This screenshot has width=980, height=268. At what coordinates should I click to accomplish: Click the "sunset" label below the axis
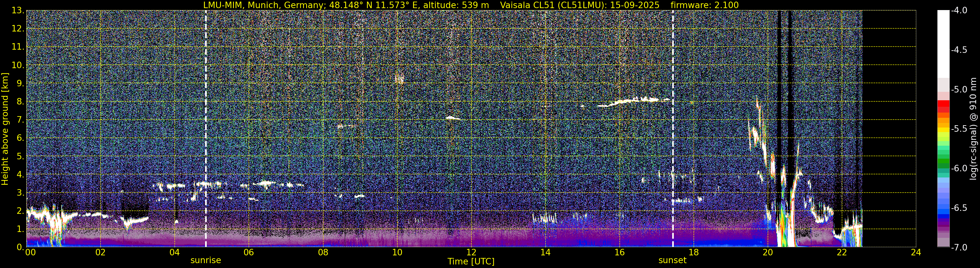click(673, 261)
